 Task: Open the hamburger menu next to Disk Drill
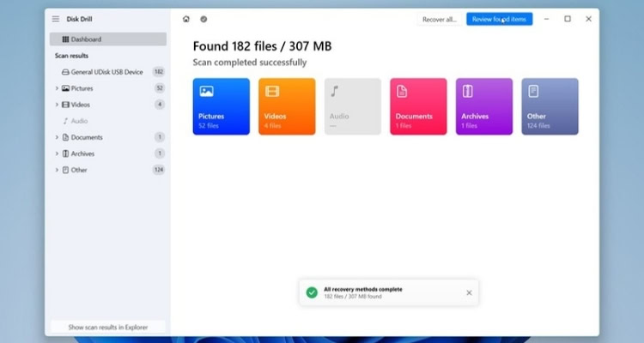[56, 19]
